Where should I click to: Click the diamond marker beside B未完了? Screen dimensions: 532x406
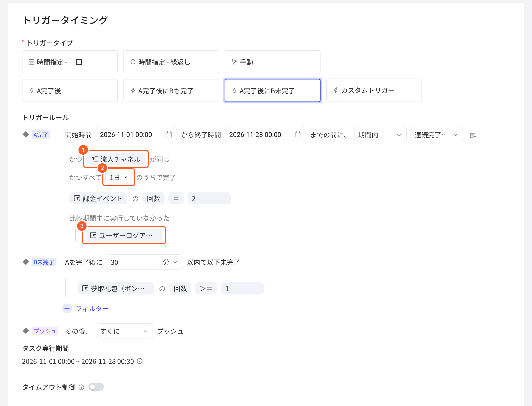(26, 262)
